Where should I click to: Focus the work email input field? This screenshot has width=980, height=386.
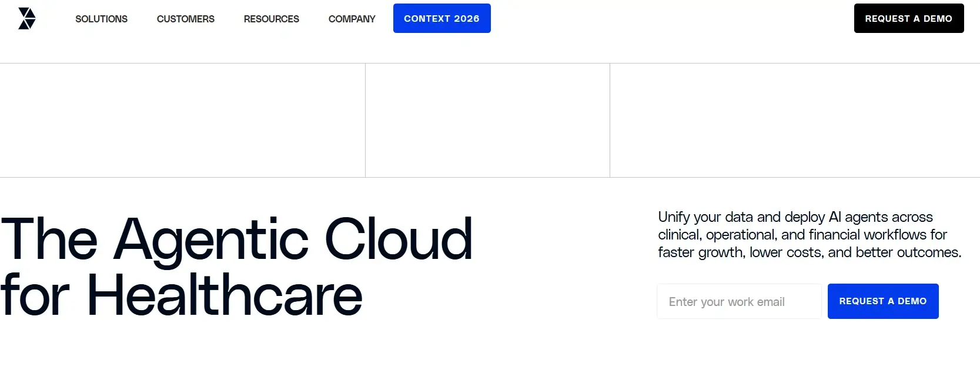pos(739,301)
